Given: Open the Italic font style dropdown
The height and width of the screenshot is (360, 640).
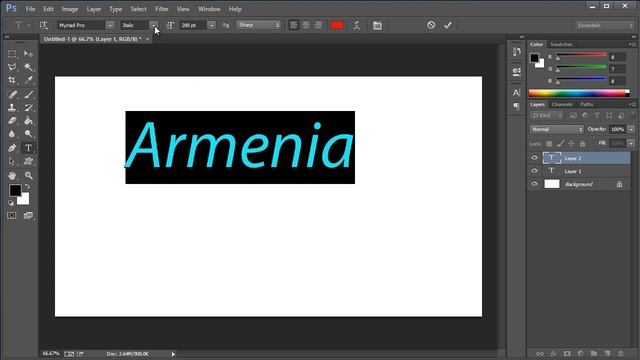Looking at the screenshot, I should click(x=154, y=25).
